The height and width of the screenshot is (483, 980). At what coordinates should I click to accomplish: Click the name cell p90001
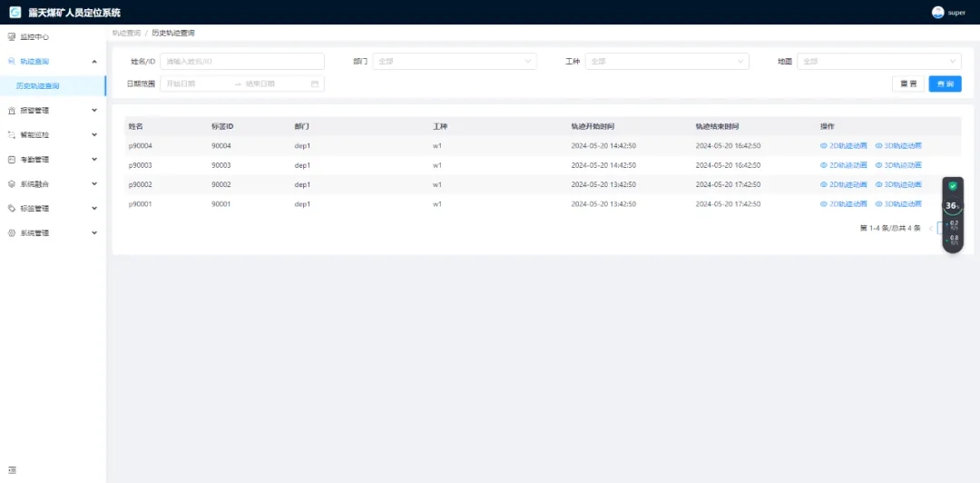pyautogui.click(x=141, y=204)
